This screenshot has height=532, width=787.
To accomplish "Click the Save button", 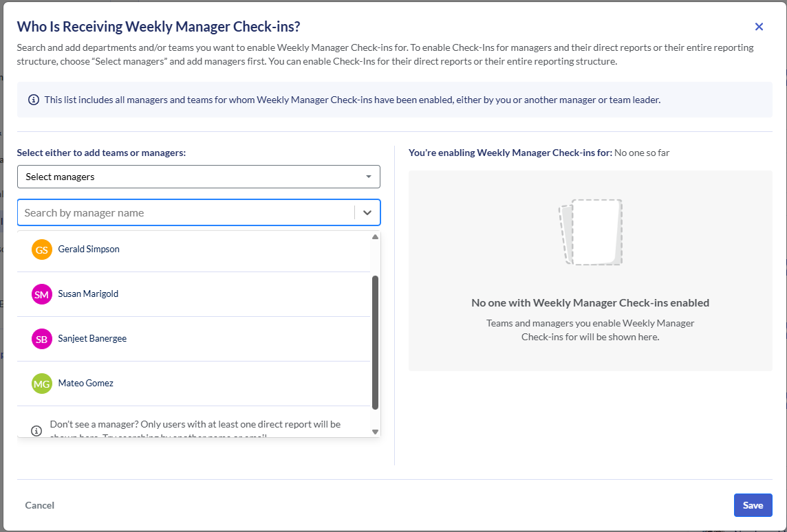I will pyautogui.click(x=753, y=505).
